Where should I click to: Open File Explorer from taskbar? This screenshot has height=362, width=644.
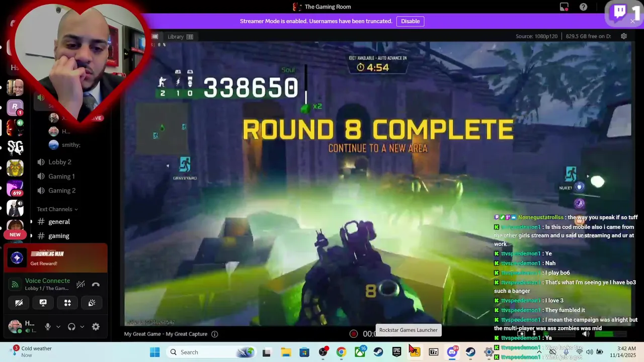(x=286, y=352)
